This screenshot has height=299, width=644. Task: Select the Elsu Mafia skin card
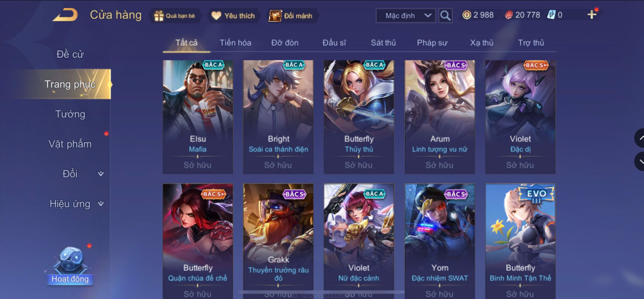198,117
